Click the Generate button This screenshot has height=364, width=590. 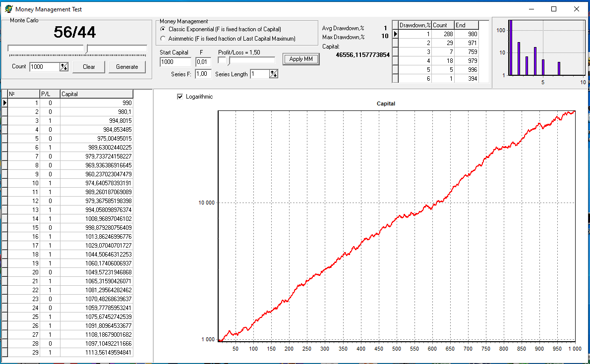[x=127, y=67]
